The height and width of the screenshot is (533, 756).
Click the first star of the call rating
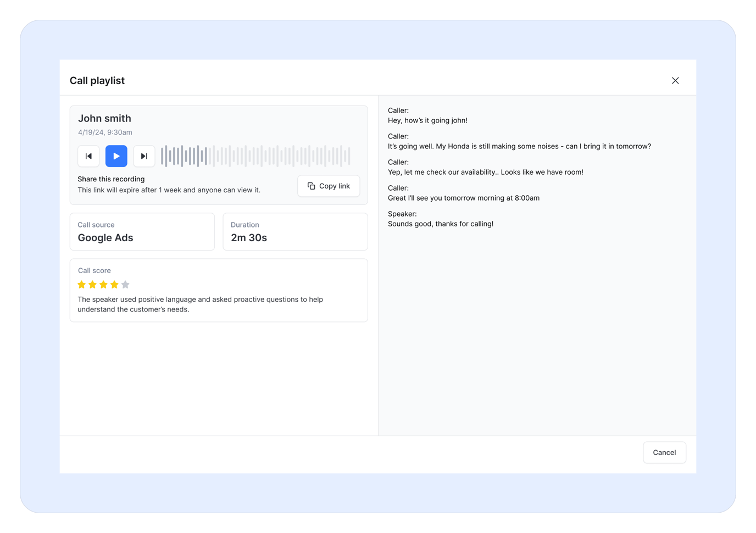pyautogui.click(x=81, y=284)
